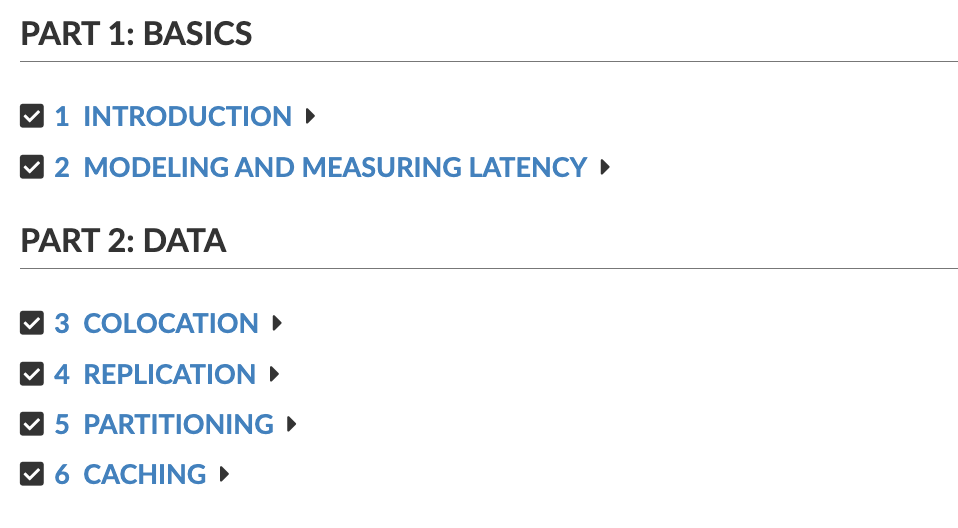Open the 1 Introduction chapter link
Screen dimensions: 958x528
pos(173,117)
